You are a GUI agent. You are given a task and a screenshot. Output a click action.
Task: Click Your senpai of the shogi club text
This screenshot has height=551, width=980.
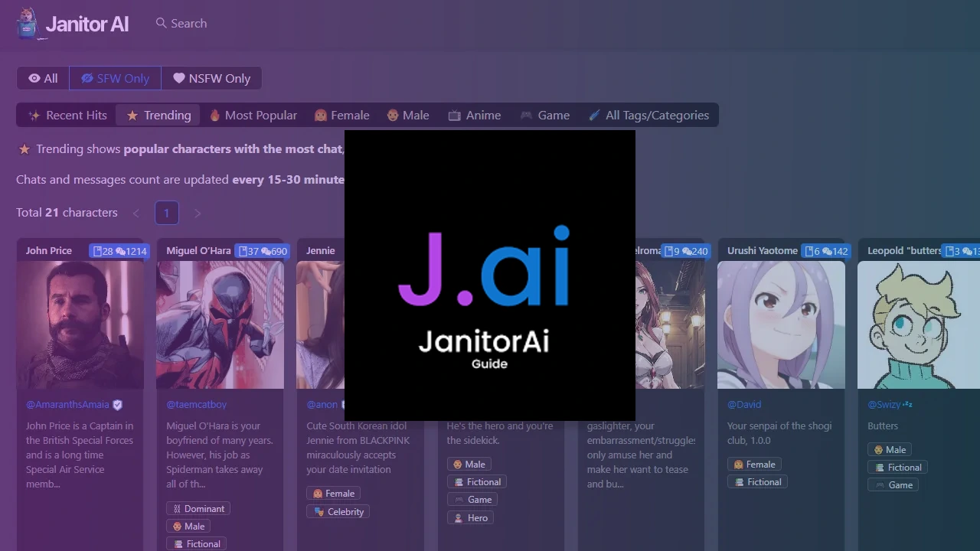point(779,433)
